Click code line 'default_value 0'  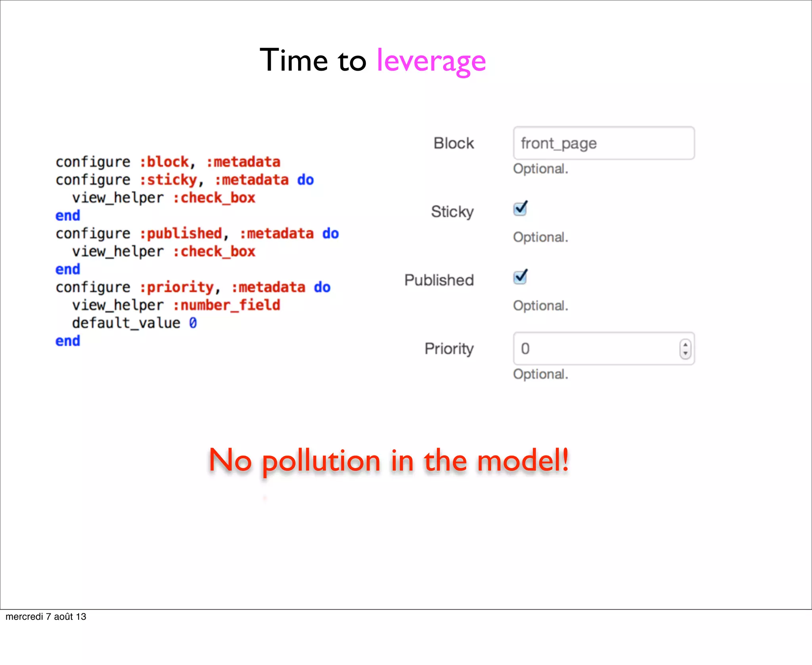134,323
